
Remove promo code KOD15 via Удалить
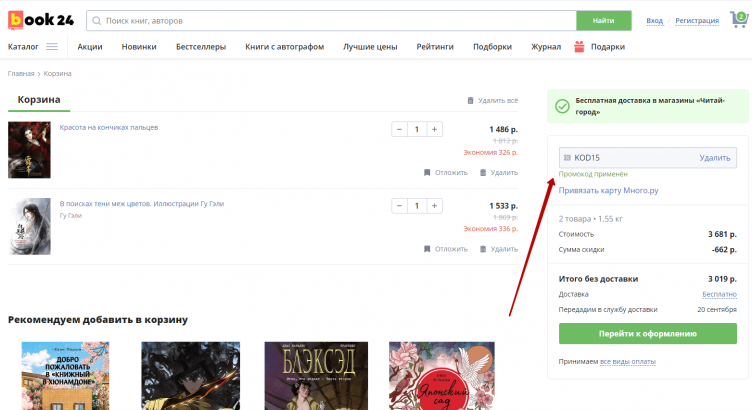(x=714, y=158)
